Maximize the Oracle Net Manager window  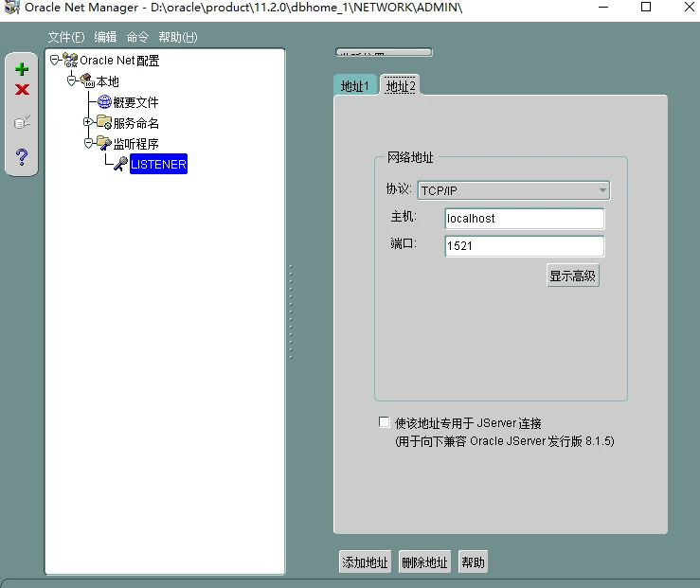(x=646, y=8)
